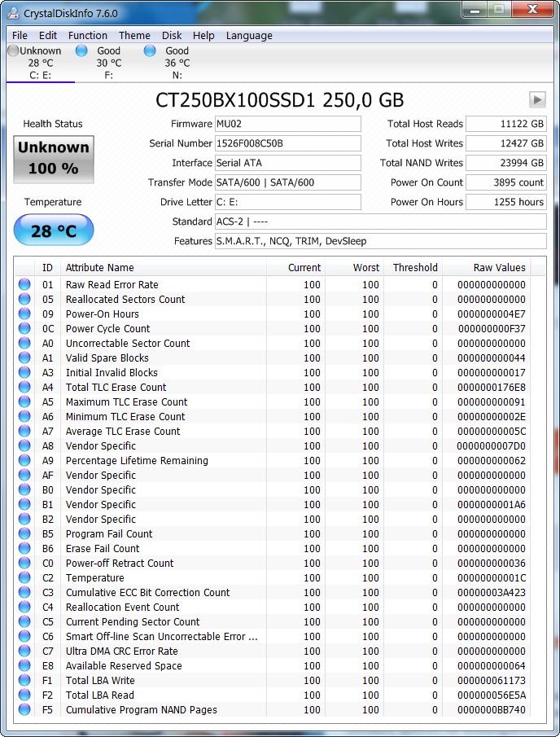The image size is (560, 737).
Task: Click the 28 °C temperature button
Action: click(54, 230)
